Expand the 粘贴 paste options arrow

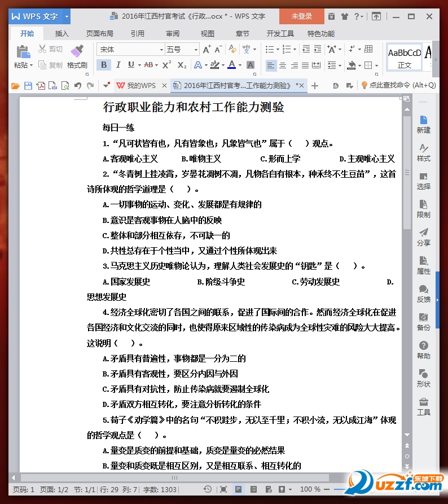pos(31,65)
